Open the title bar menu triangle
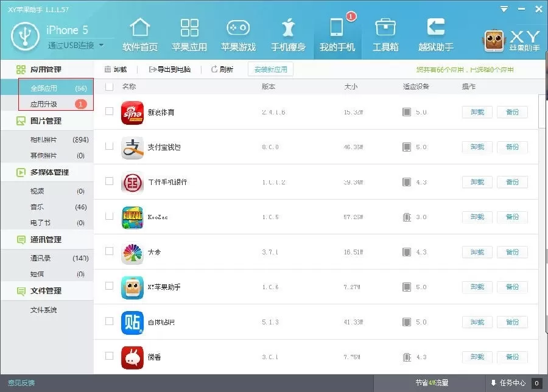The width and height of the screenshot is (548, 392). pos(504,9)
